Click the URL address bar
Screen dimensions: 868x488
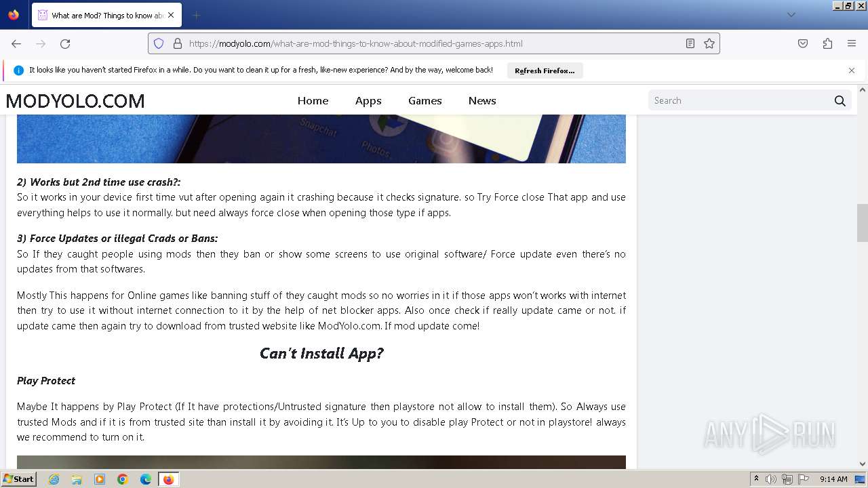pos(434,43)
